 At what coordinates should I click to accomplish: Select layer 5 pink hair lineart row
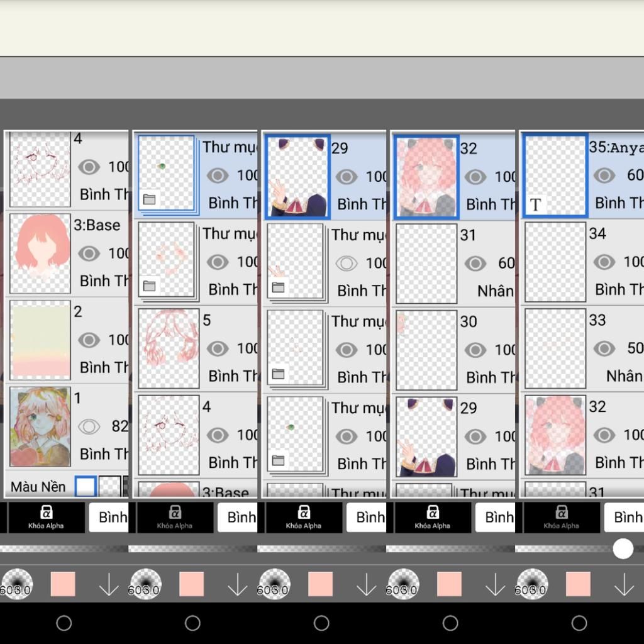pos(196,348)
